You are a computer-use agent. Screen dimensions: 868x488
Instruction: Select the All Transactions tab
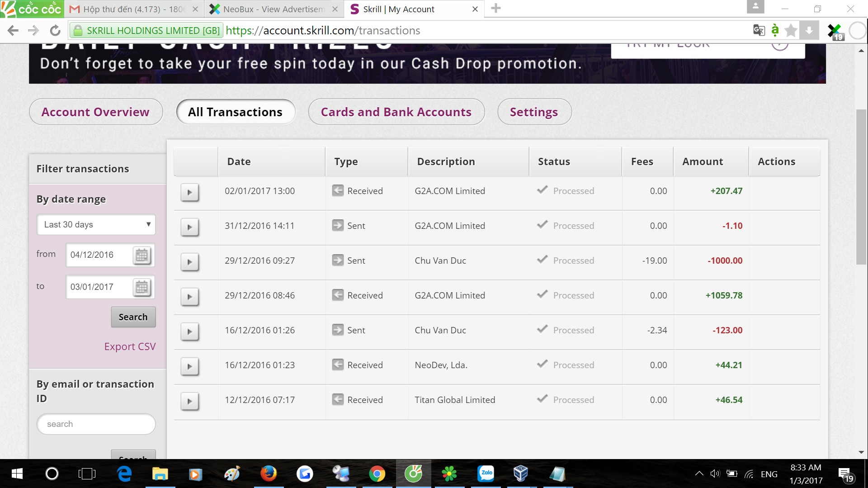tap(236, 112)
